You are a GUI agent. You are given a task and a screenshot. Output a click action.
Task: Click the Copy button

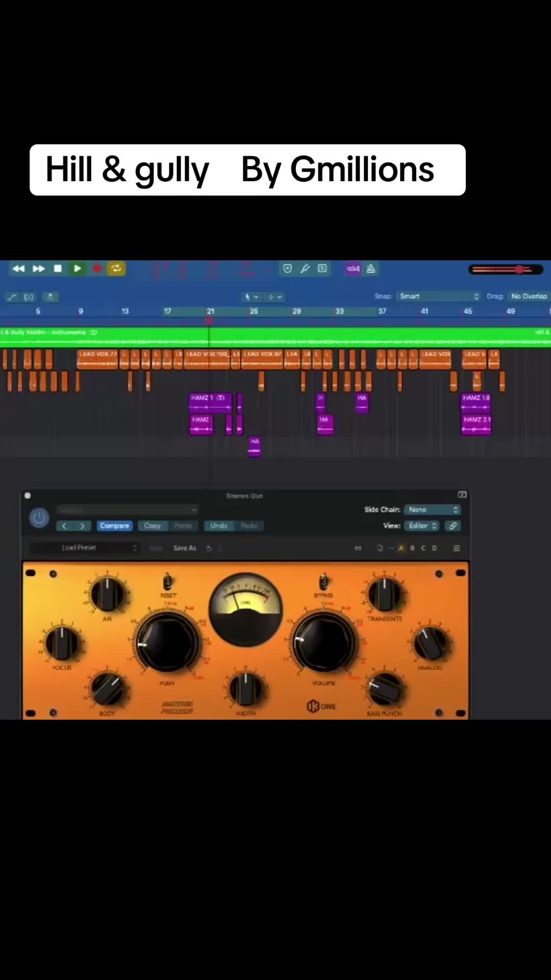[152, 526]
